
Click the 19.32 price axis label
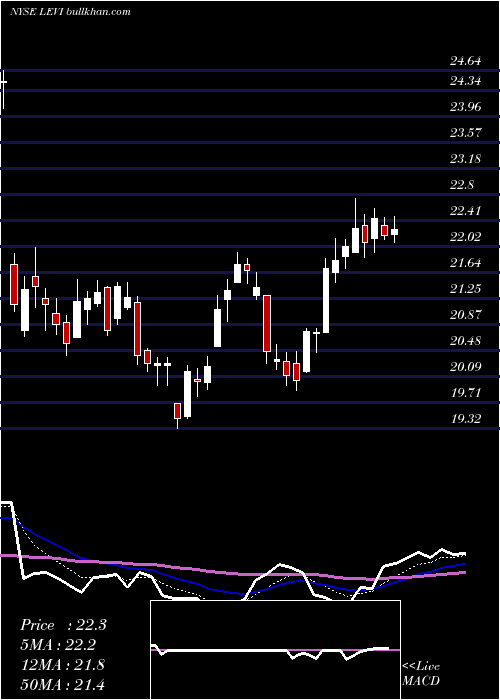click(x=465, y=419)
